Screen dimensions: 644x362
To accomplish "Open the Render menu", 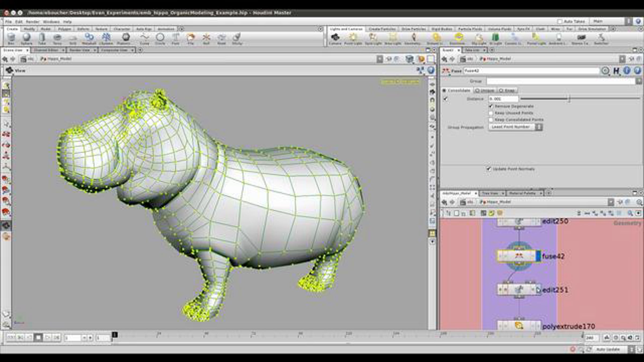I will tap(32, 22).
